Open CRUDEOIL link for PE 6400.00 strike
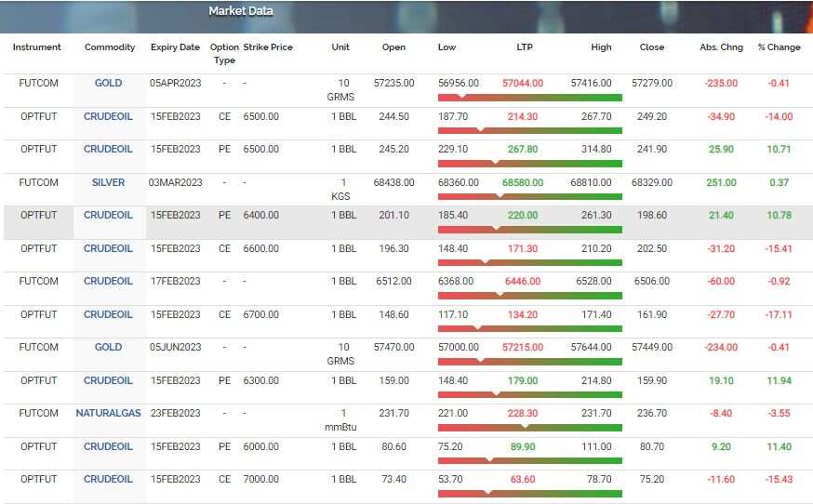The width and height of the screenshot is (813, 504). [108, 215]
